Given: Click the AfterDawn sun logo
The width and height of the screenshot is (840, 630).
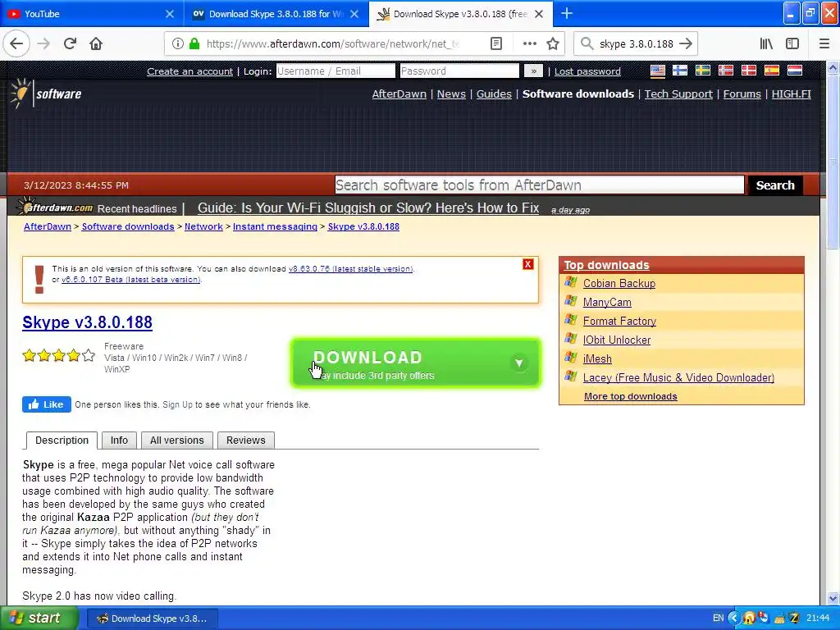Looking at the screenshot, I should point(20,94).
